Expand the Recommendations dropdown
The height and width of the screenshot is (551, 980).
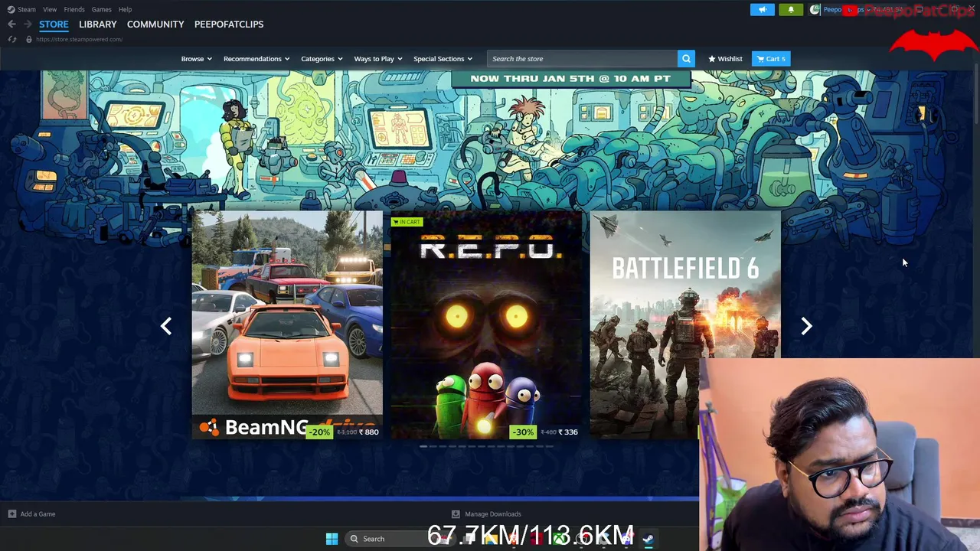[x=256, y=59]
